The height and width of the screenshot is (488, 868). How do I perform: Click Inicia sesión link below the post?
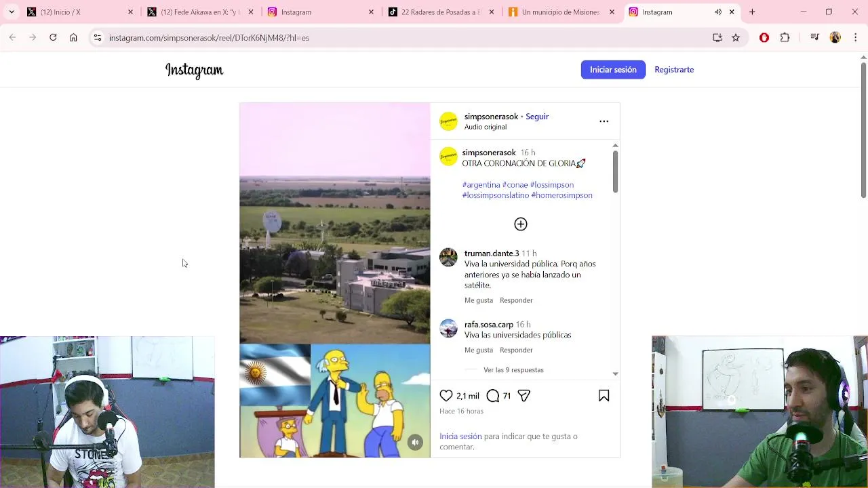[460, 436]
